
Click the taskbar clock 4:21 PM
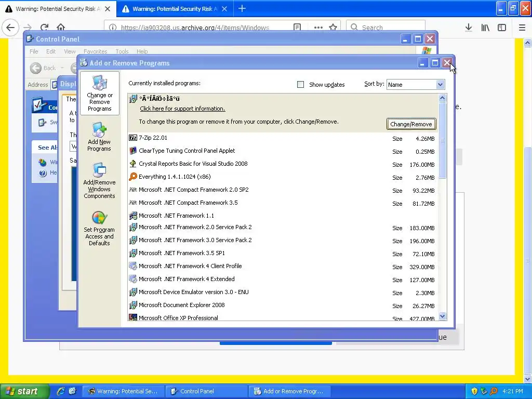513,391
